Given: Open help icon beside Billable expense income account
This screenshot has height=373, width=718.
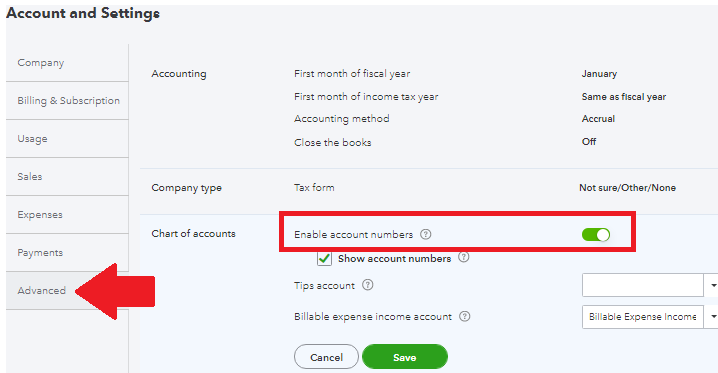Looking at the screenshot, I should (464, 316).
